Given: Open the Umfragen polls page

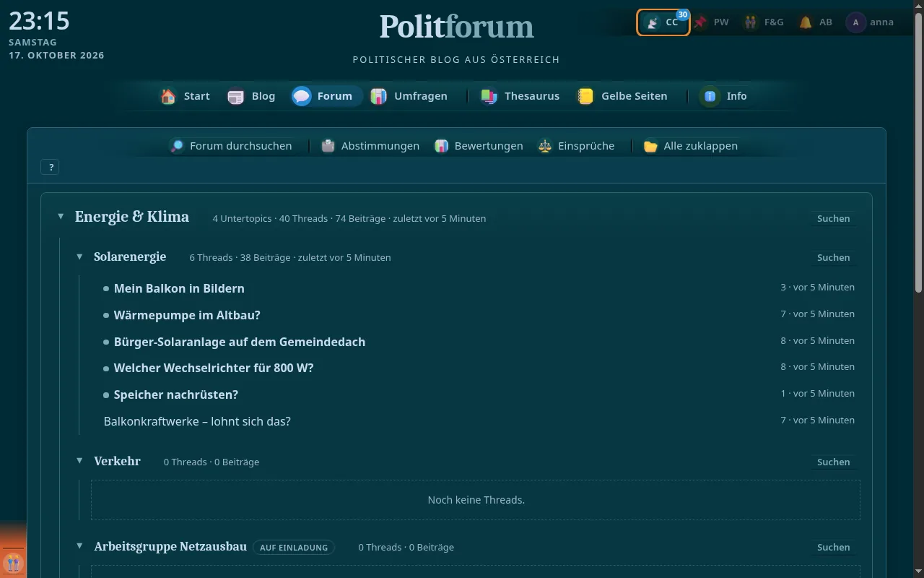Looking at the screenshot, I should [409, 96].
